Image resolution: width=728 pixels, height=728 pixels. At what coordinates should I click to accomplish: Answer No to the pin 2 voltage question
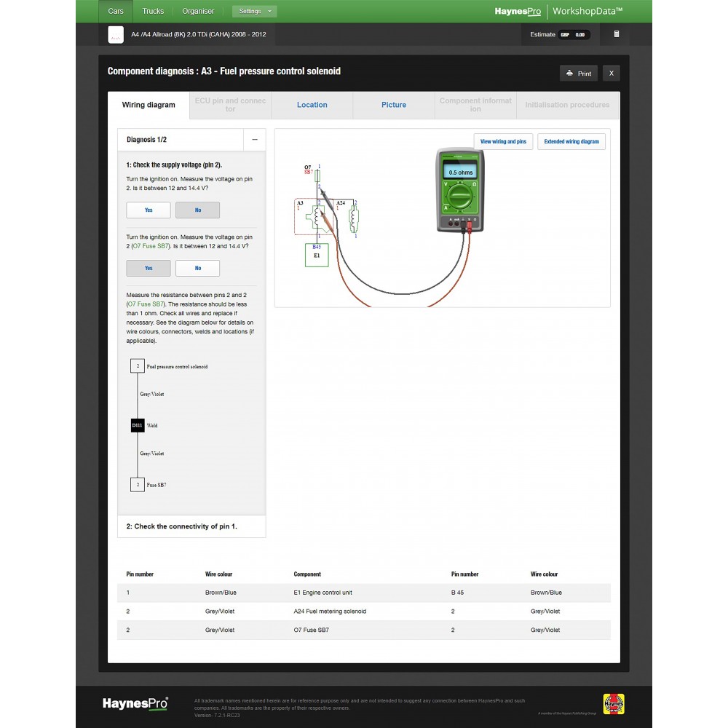(197, 210)
